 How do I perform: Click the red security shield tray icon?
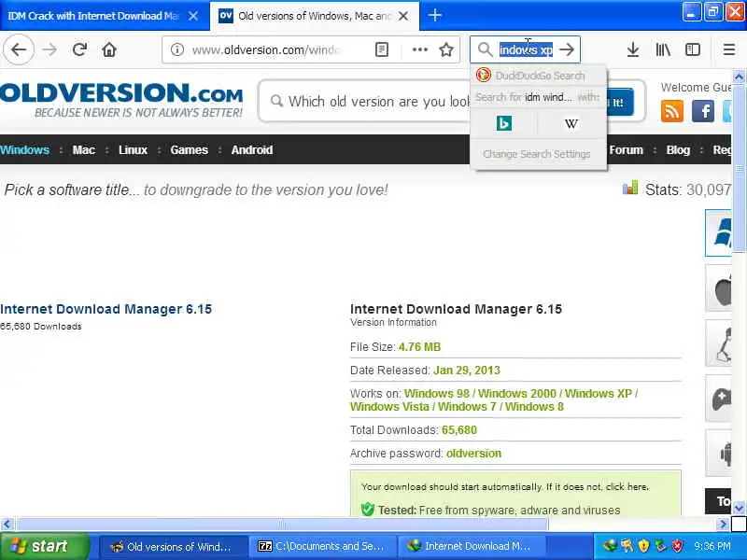click(x=678, y=546)
